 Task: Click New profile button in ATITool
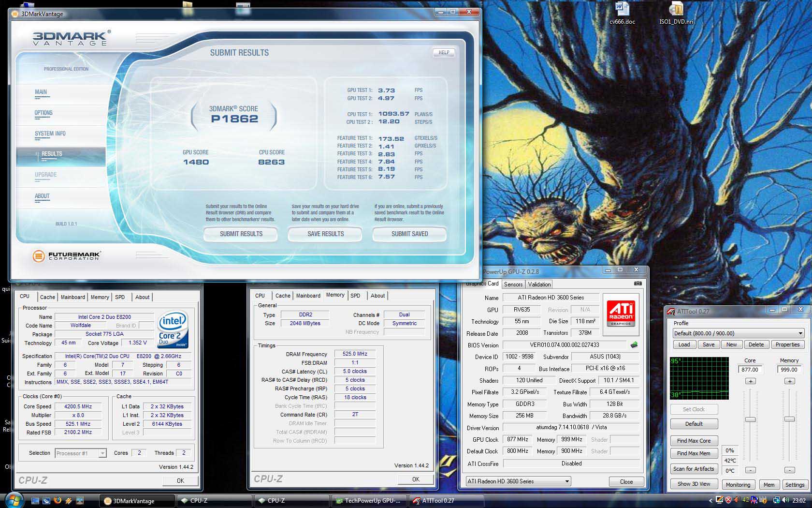pyautogui.click(x=731, y=344)
